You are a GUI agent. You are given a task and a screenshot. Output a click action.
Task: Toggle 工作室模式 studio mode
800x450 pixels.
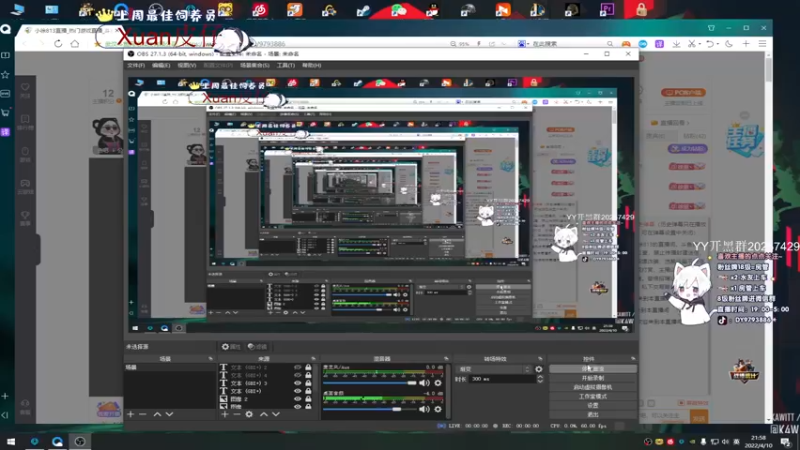(593, 396)
